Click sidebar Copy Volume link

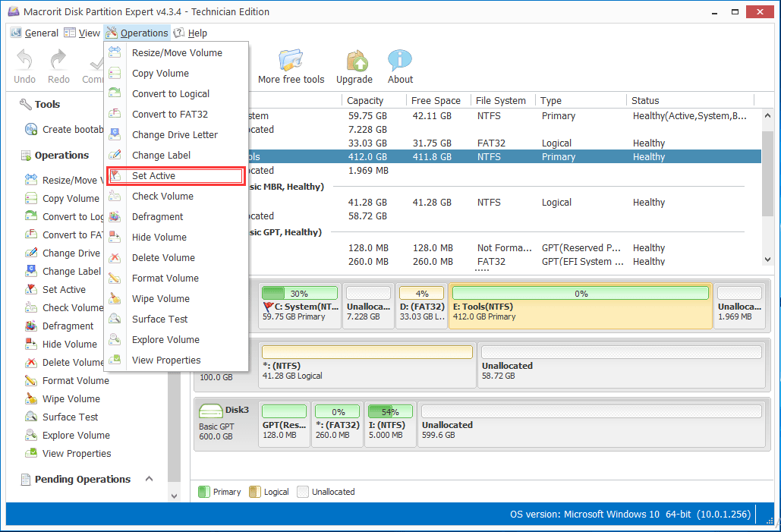tap(71, 198)
